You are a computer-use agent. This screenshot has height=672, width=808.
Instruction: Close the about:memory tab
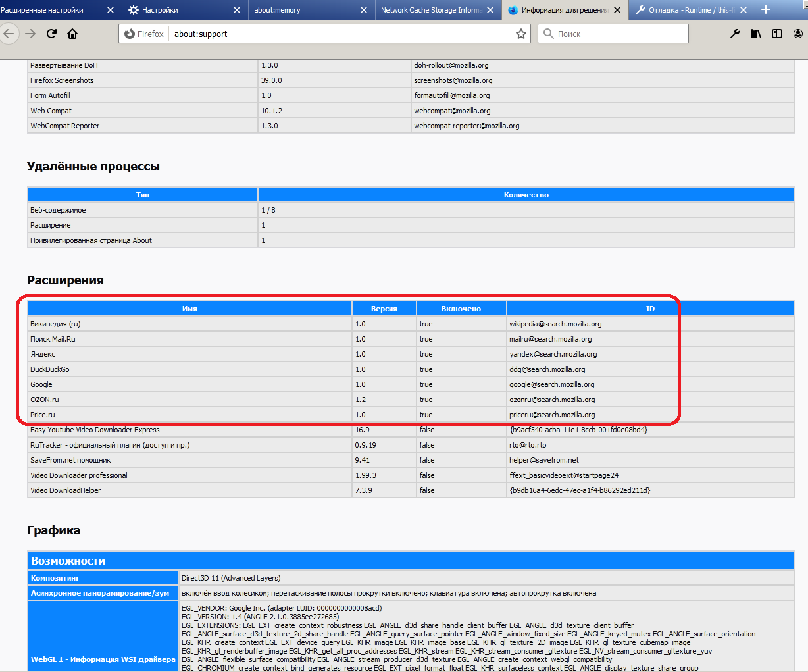364,10
